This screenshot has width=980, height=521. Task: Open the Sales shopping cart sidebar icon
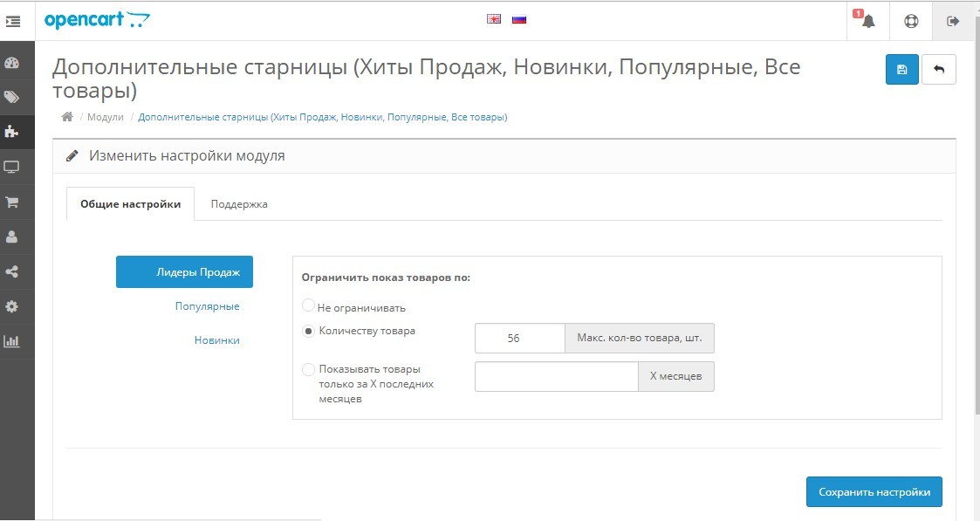point(12,202)
